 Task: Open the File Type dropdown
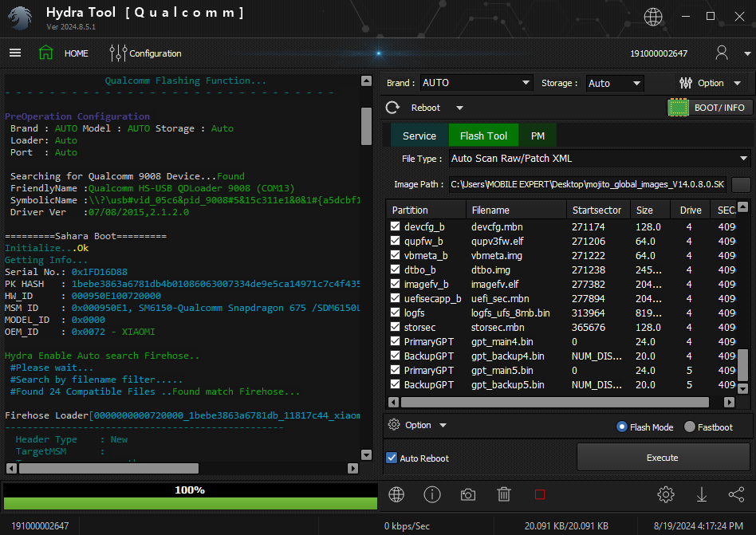(x=600, y=158)
